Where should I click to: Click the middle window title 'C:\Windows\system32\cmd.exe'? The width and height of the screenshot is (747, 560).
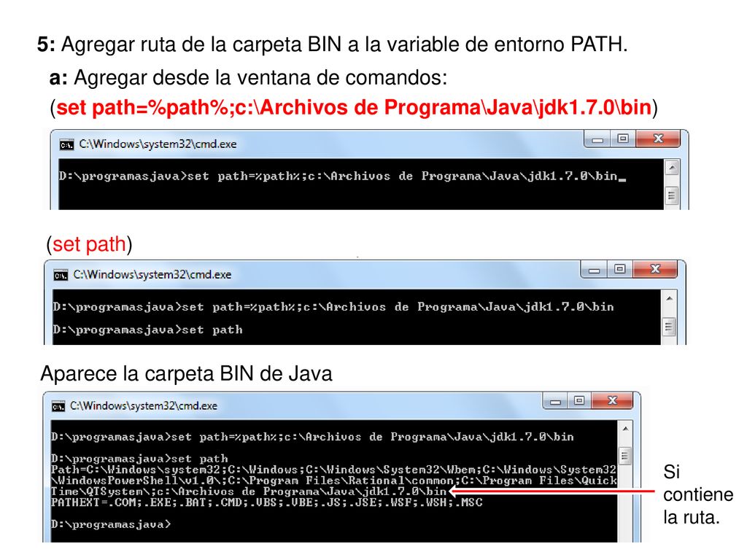[x=152, y=275]
